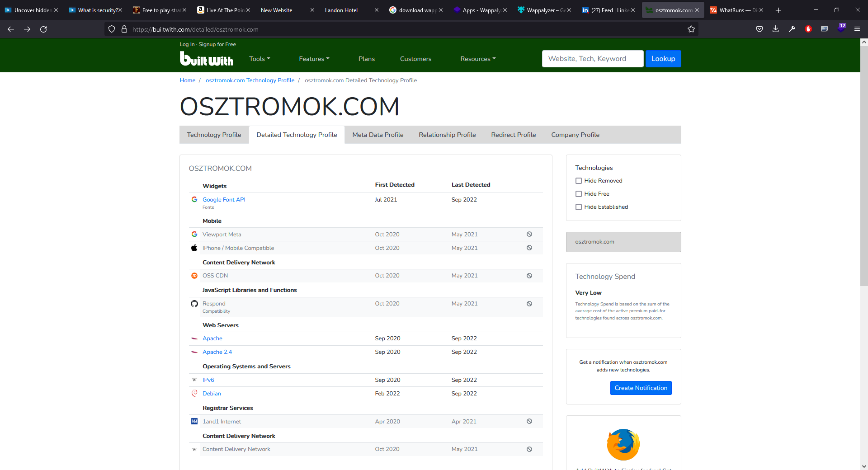This screenshot has height=470, width=868.
Task: Open a new browser tab with plus icon
Action: click(x=778, y=10)
